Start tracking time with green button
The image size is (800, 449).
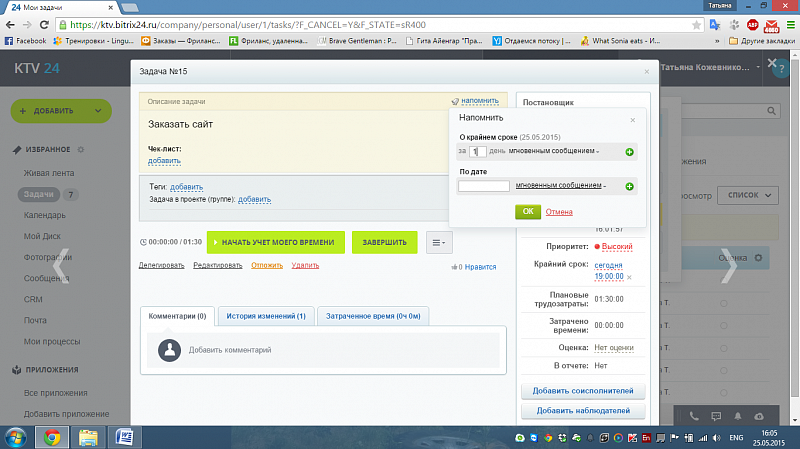pos(276,242)
